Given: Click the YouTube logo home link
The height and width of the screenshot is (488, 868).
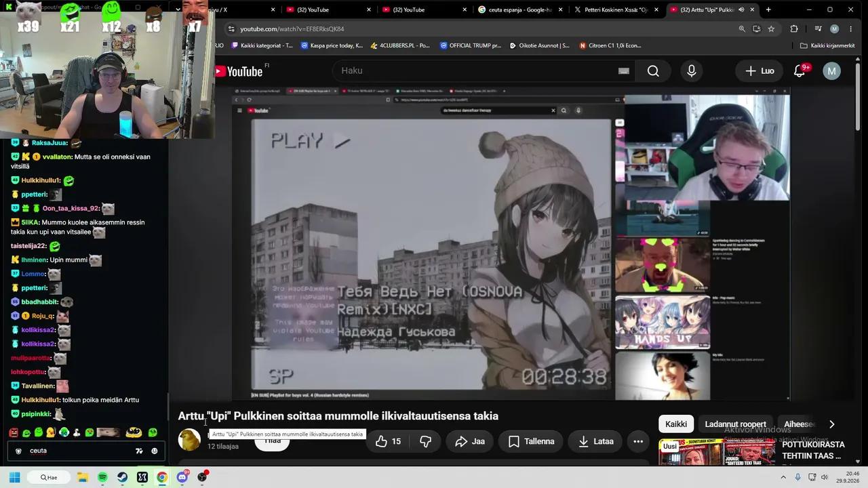Looking at the screenshot, I should (x=239, y=71).
